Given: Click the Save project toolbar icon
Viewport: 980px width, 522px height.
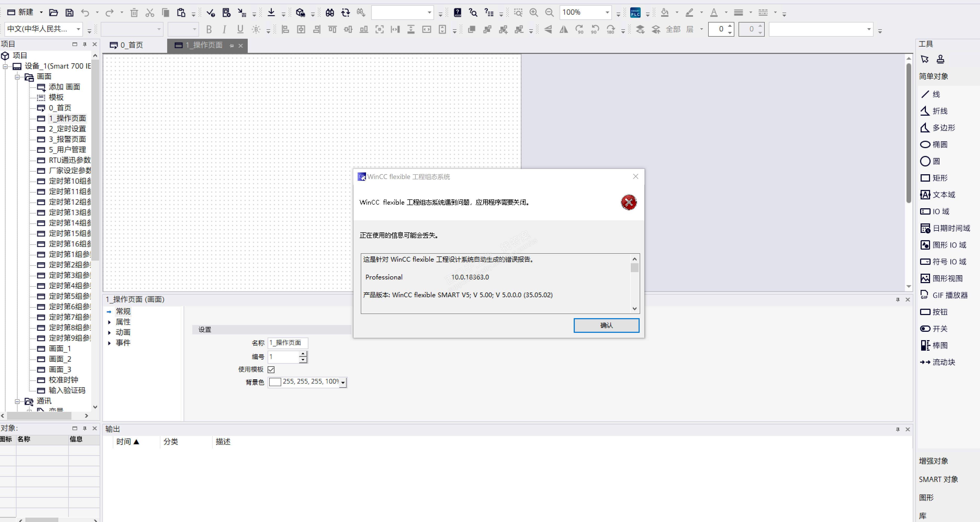Looking at the screenshot, I should coord(69,13).
